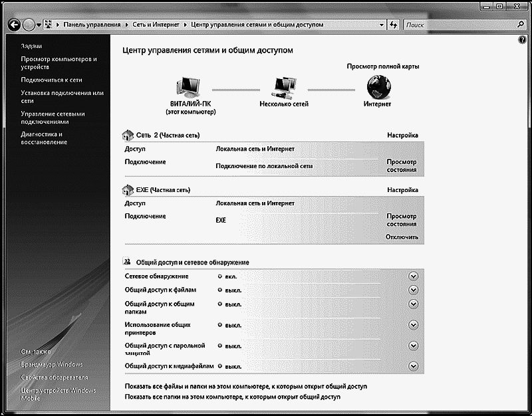Click the Несколько сетей network icon

coord(283,86)
